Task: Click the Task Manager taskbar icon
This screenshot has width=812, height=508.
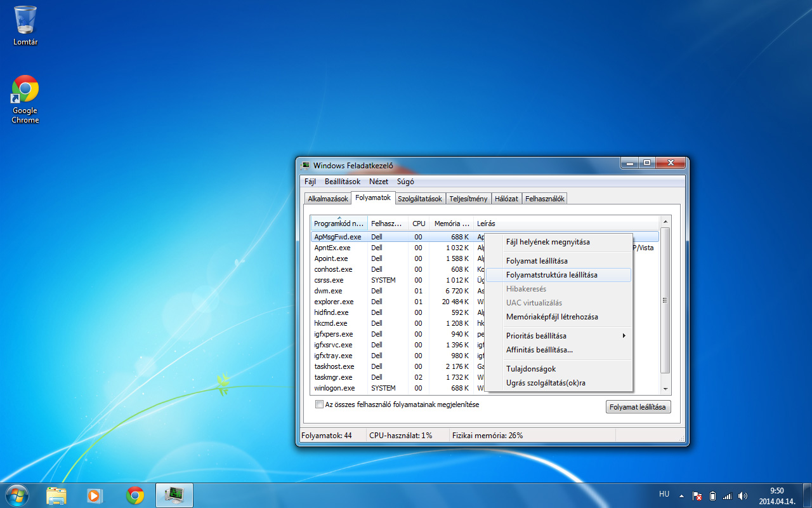Action: click(174, 495)
